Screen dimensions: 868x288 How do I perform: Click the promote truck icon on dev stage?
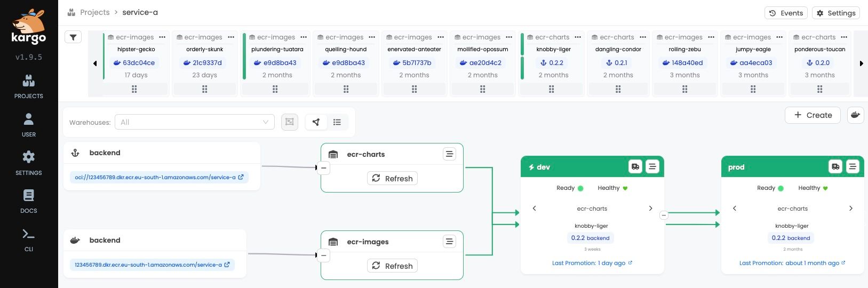tap(635, 167)
